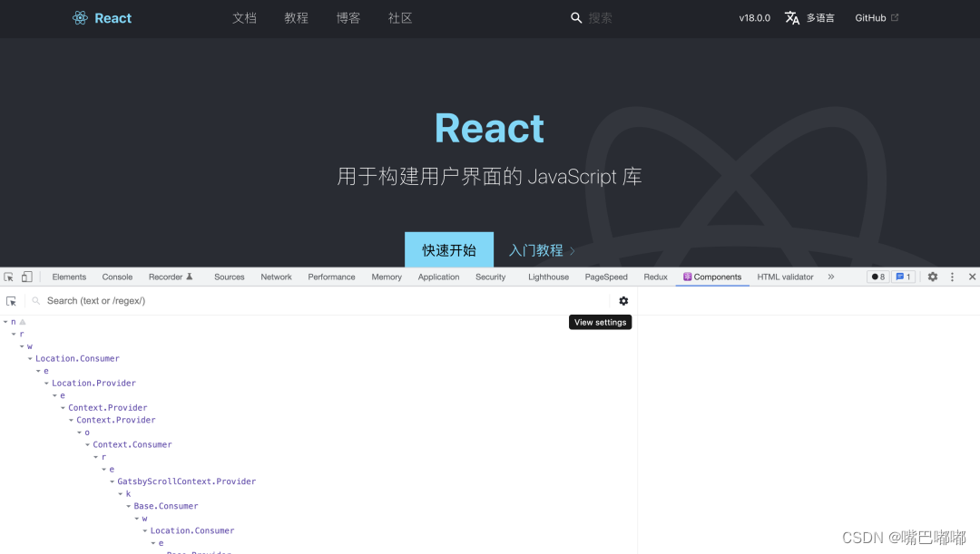Activate the DevTools inspect element icon

(x=9, y=277)
